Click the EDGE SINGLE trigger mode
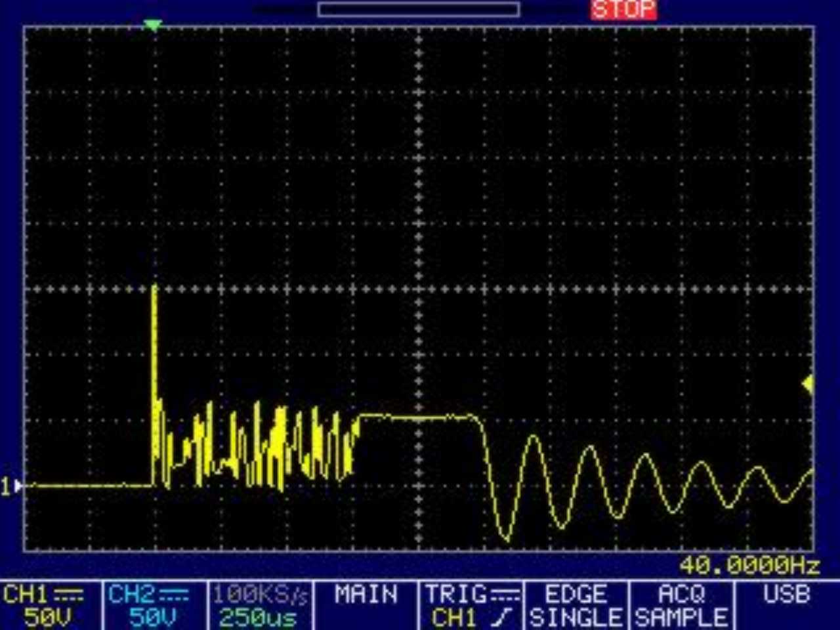Viewport: 840px width, 630px height. pos(576,606)
